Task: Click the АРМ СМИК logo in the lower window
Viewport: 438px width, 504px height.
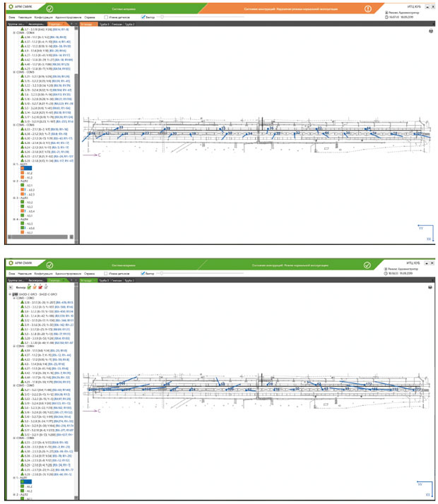Action: [x=20, y=263]
